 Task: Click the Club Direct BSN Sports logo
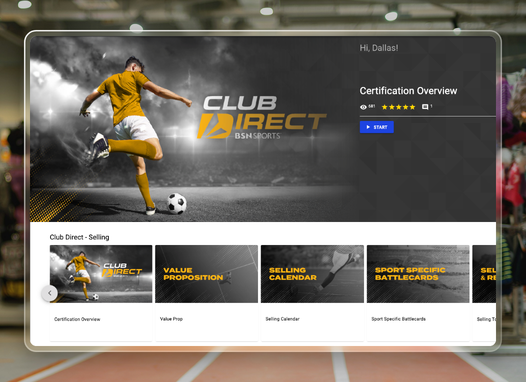pyautogui.click(x=261, y=117)
